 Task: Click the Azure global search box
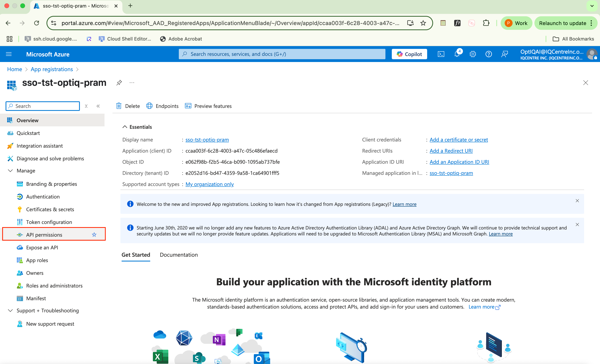282,54
